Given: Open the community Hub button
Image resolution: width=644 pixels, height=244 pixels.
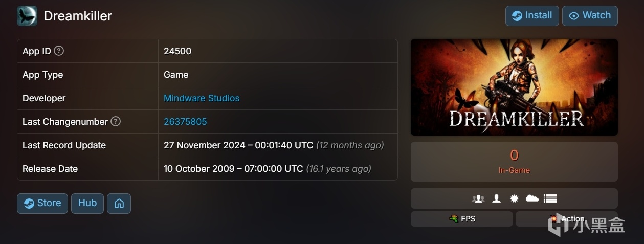Looking at the screenshot, I should (x=87, y=203).
